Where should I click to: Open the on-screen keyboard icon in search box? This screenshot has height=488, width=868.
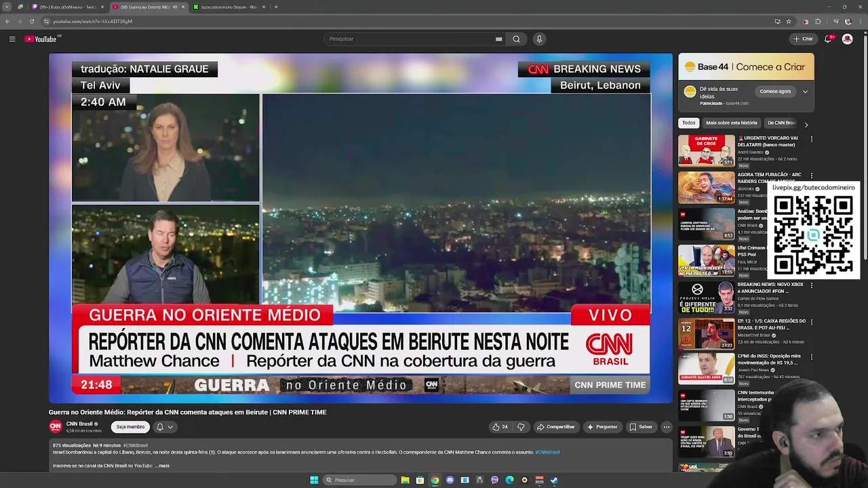point(499,39)
